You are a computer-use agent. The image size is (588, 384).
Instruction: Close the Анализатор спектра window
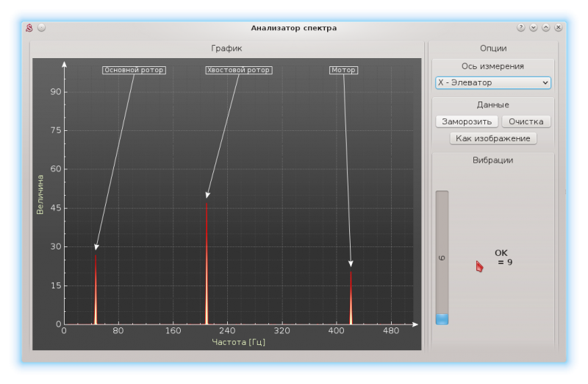559,28
